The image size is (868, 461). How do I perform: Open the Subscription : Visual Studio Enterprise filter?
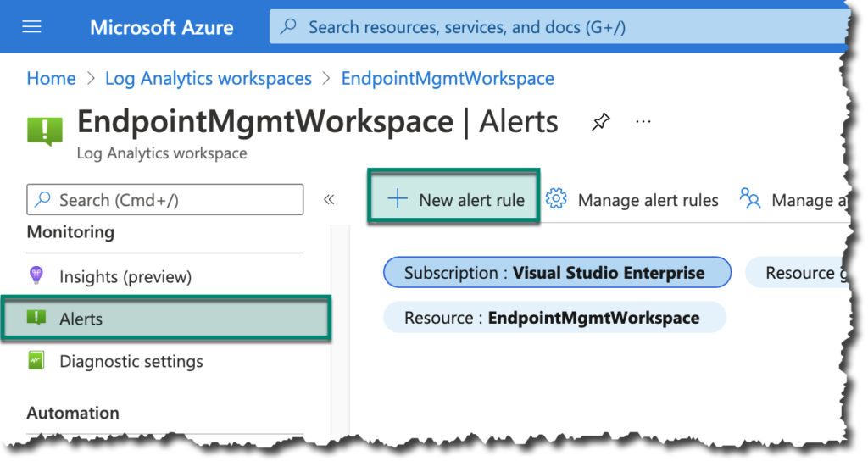pos(558,272)
